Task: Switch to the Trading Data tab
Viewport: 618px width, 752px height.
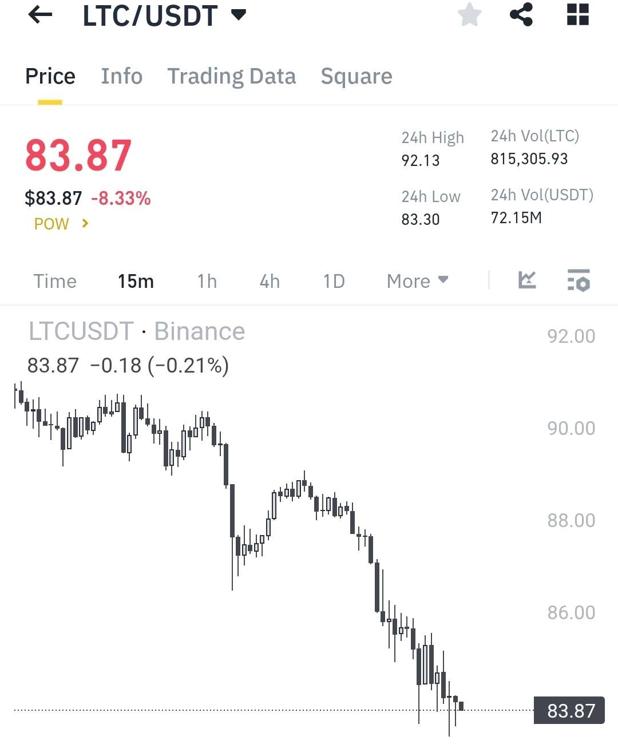Action: click(x=231, y=76)
